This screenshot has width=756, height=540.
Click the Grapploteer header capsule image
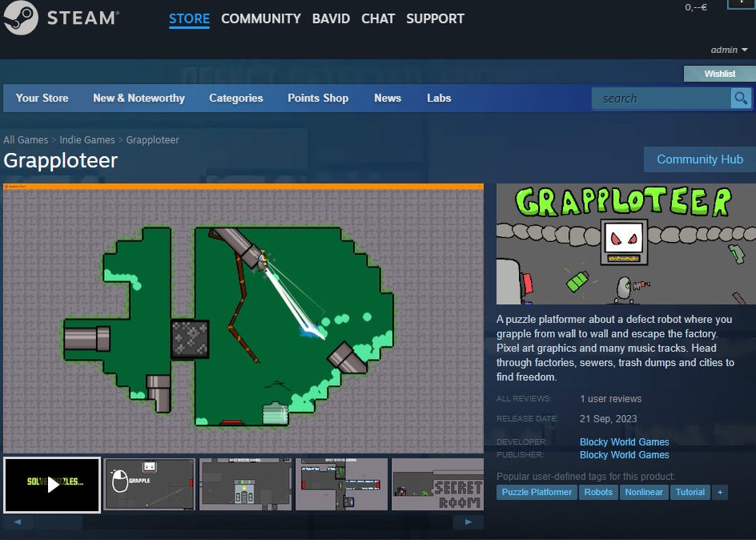(x=626, y=244)
